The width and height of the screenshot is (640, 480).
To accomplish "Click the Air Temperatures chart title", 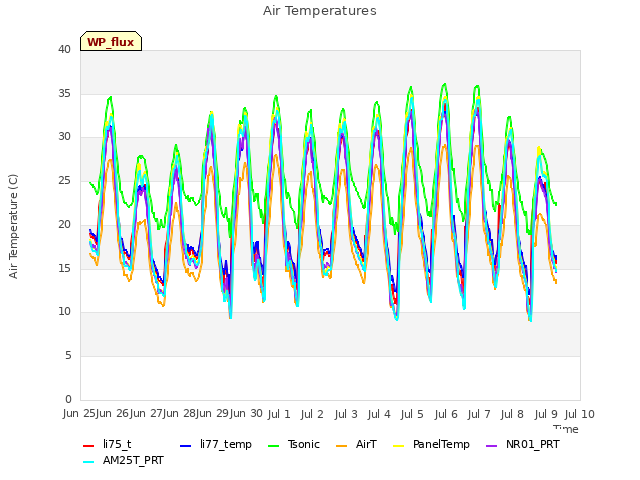I will [x=320, y=11].
